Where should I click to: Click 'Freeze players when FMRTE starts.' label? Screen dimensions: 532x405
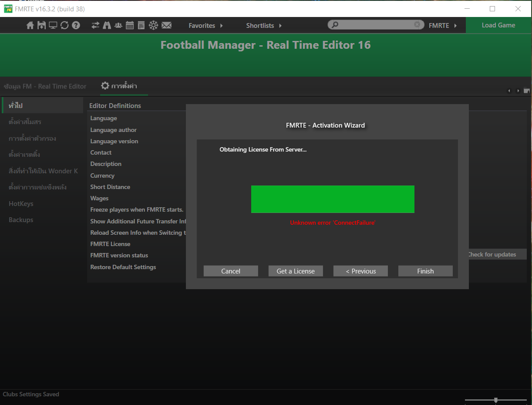[x=137, y=209]
